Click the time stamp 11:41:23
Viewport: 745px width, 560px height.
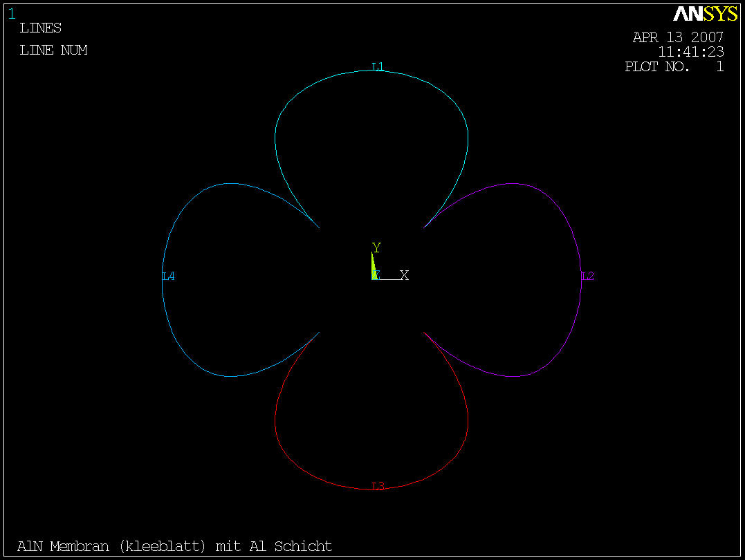click(691, 51)
